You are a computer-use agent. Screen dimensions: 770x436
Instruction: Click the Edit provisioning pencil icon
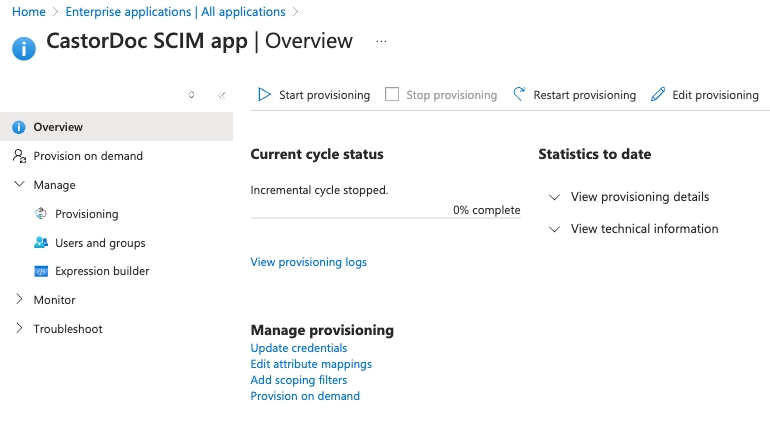coord(657,95)
